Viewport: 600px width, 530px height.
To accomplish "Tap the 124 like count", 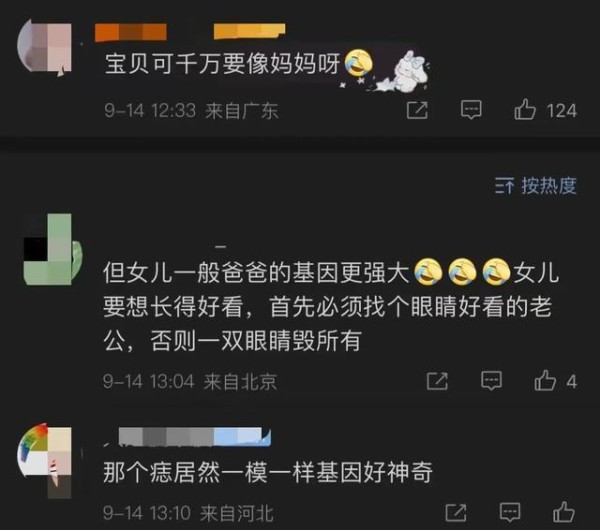I will tap(562, 111).
